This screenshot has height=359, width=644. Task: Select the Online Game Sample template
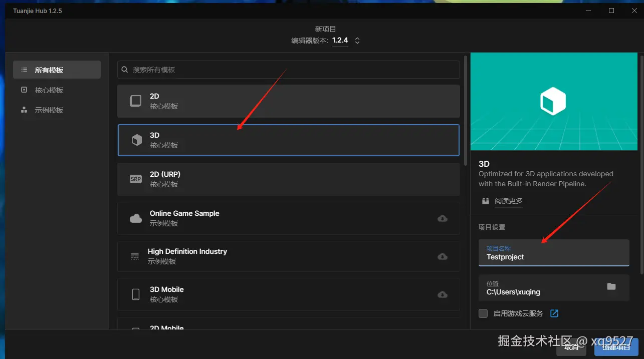pyautogui.click(x=289, y=218)
